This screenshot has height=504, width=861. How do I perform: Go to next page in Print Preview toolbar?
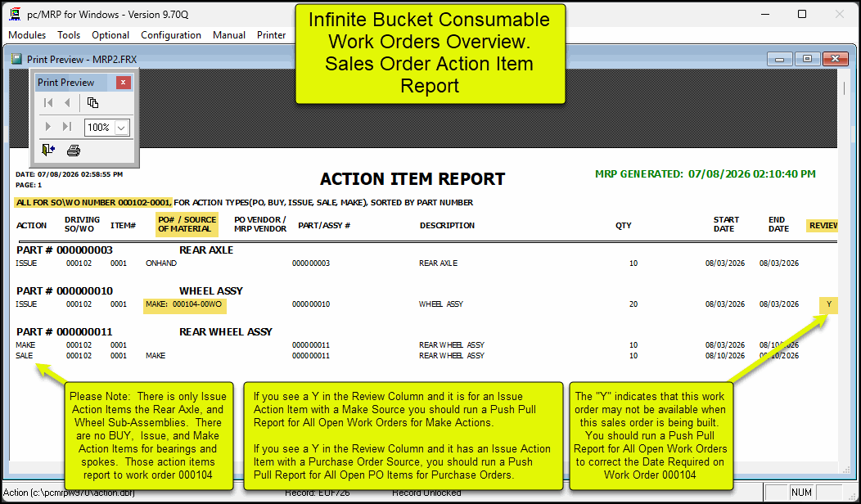coord(48,127)
